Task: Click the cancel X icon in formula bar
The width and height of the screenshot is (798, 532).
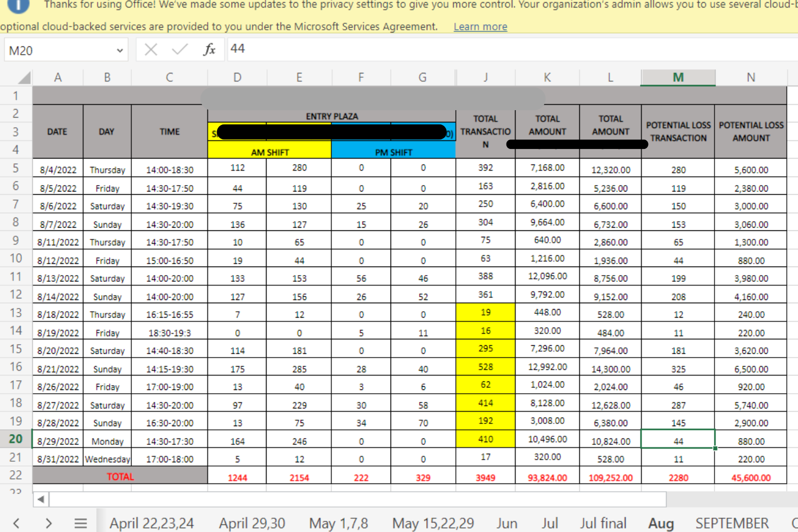Action: coord(151,50)
